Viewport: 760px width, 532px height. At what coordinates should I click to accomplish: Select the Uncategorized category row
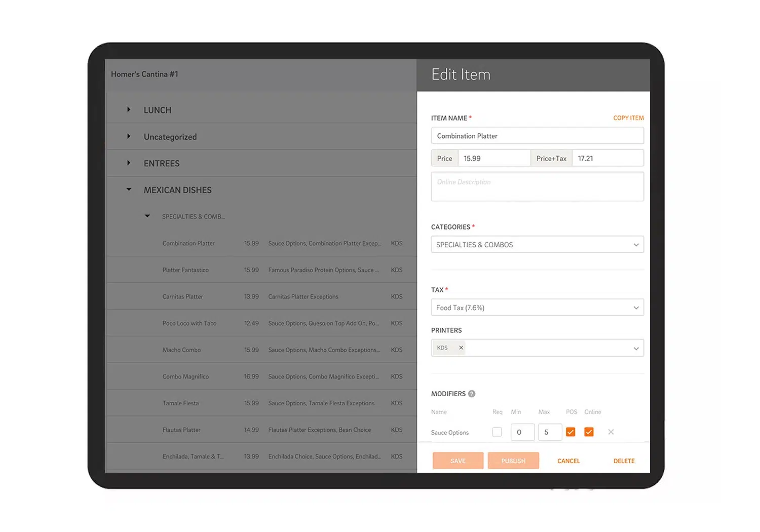tap(261, 137)
